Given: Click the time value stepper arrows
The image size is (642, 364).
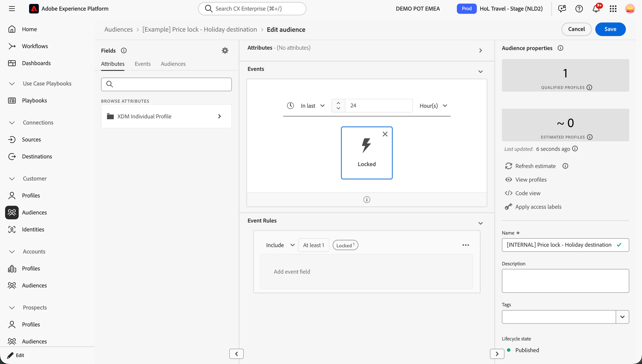Looking at the screenshot, I should [338, 105].
